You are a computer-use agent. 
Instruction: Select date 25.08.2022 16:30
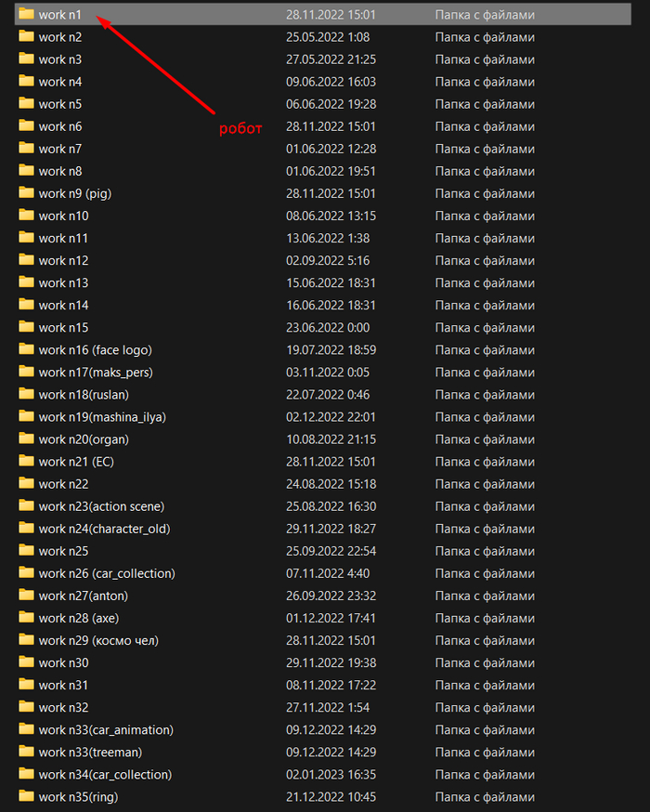point(331,506)
